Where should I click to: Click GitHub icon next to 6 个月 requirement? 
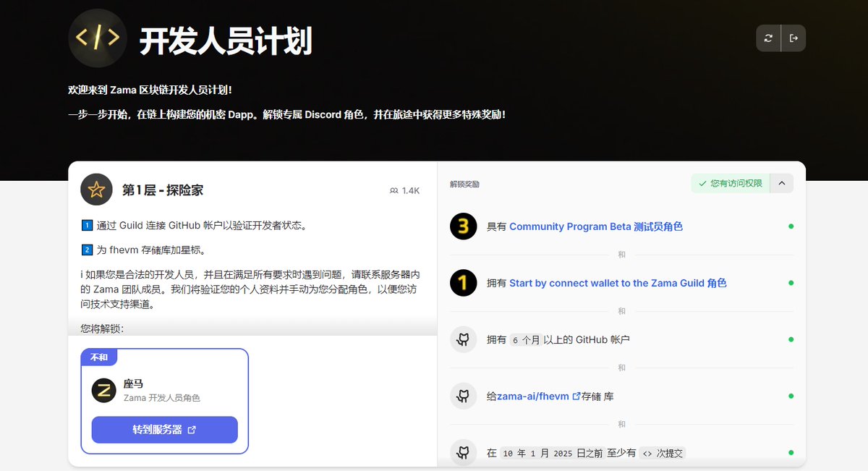pos(463,339)
